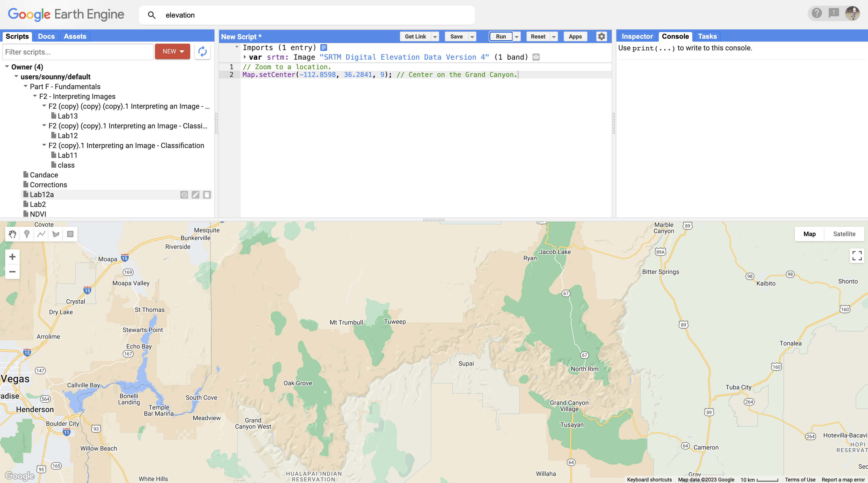Switch to the Docs tab
The width and height of the screenshot is (868, 483).
point(46,36)
